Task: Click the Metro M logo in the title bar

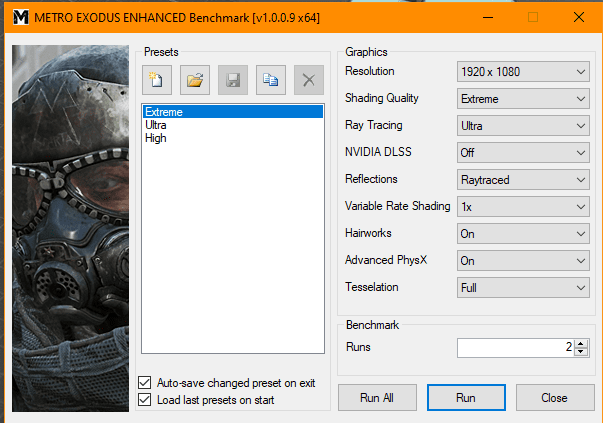Action: 21,17
